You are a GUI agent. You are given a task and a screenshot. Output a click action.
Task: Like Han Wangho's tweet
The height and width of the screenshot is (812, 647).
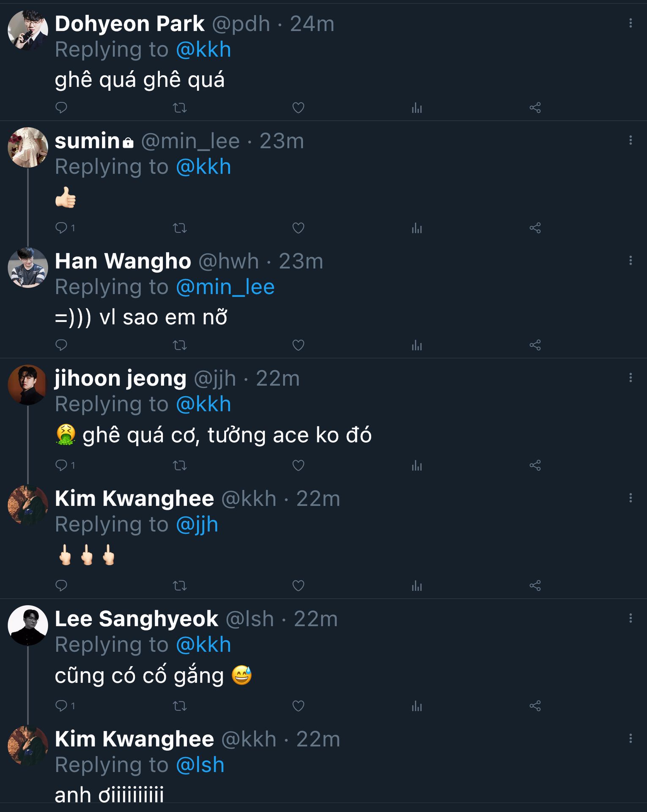298,346
